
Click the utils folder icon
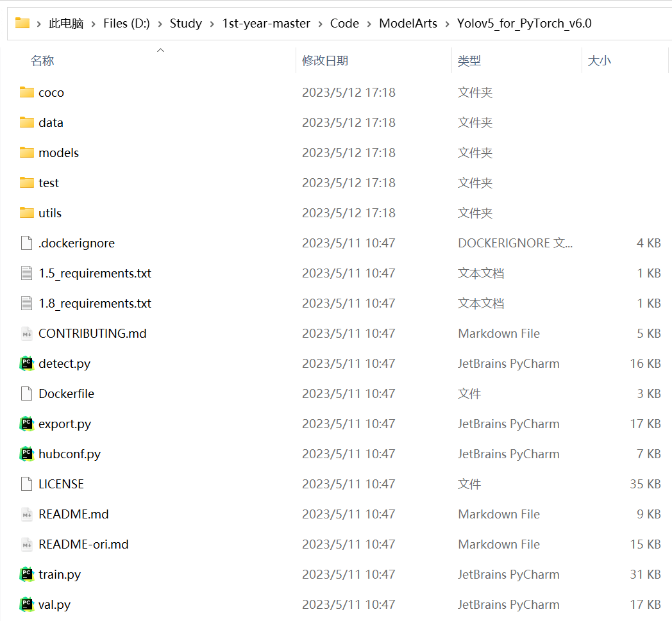tap(26, 213)
